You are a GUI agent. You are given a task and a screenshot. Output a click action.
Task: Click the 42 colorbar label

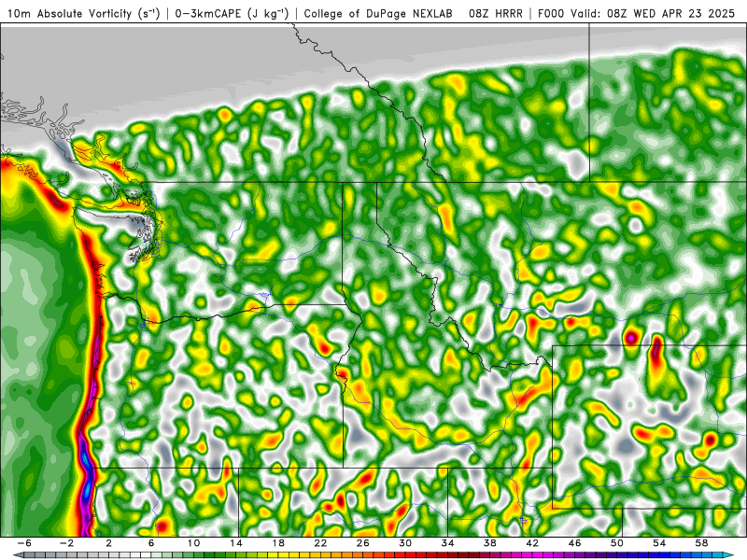pyautogui.click(x=532, y=543)
